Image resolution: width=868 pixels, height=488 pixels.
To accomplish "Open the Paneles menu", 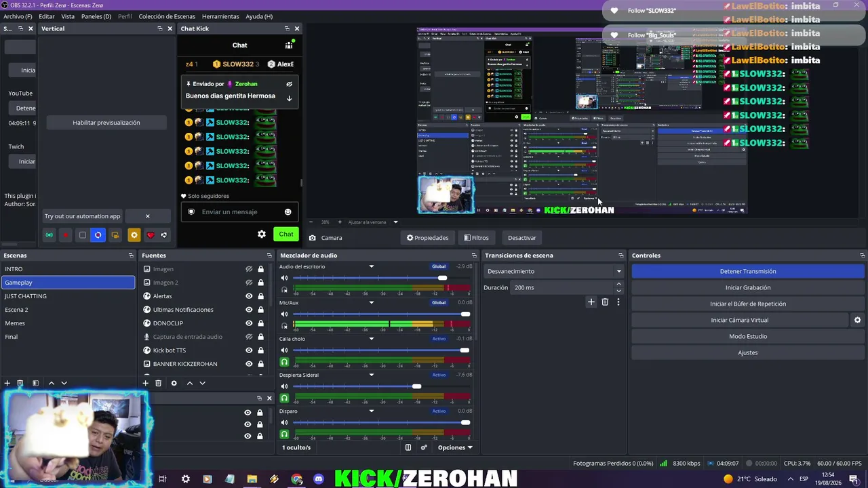I will (96, 16).
